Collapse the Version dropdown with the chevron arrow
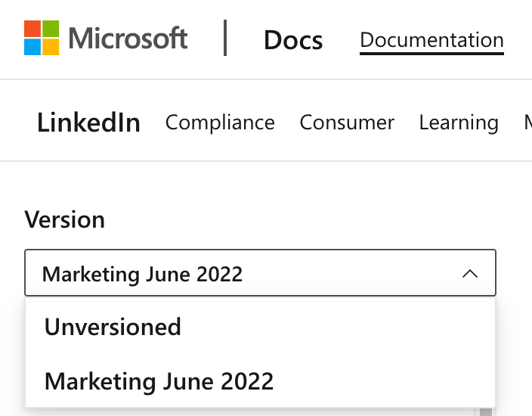This screenshot has width=532, height=416. [470, 274]
